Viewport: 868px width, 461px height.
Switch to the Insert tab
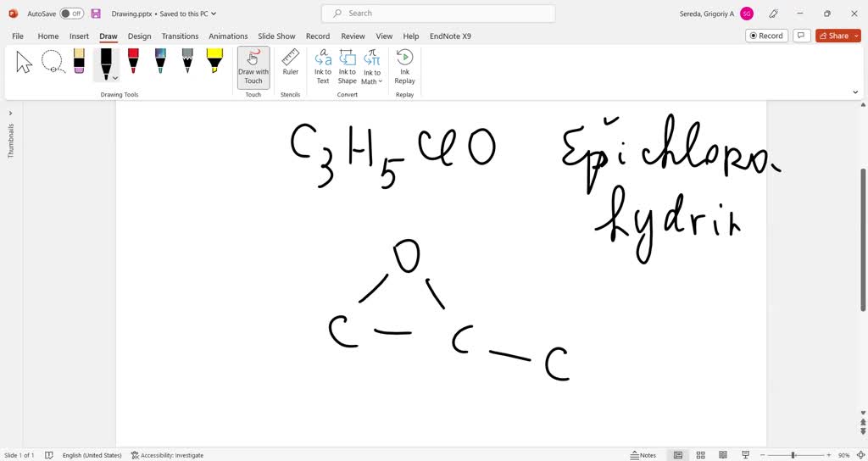tap(79, 36)
